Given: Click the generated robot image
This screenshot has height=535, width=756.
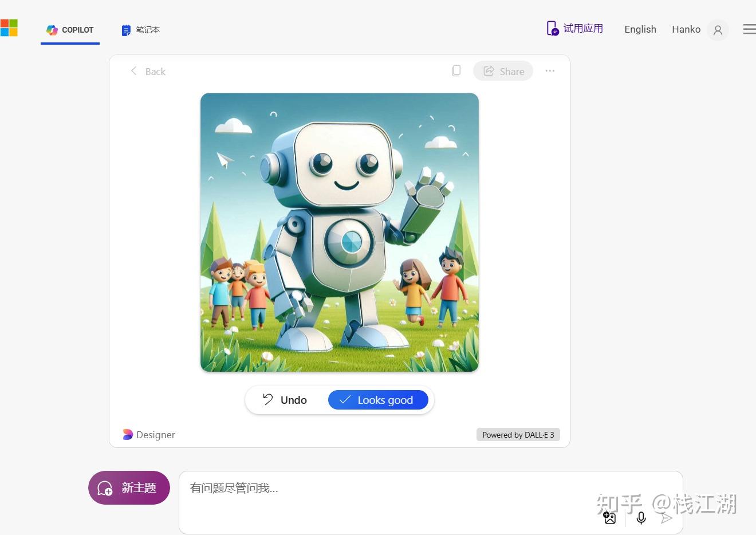Looking at the screenshot, I should click(x=339, y=232).
